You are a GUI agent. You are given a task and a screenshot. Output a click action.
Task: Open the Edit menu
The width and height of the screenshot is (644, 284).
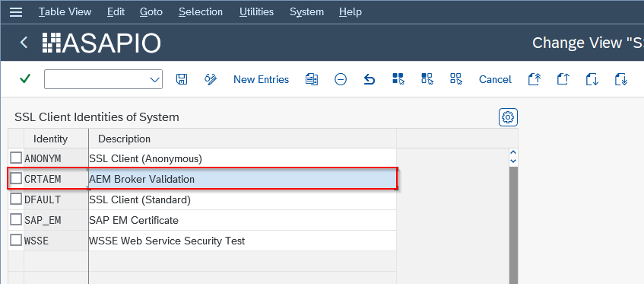(116, 12)
